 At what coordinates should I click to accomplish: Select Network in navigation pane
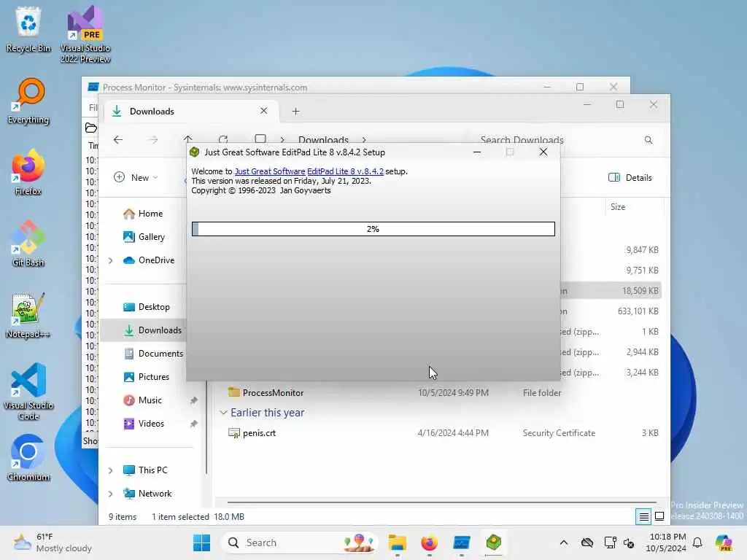[x=147, y=494]
